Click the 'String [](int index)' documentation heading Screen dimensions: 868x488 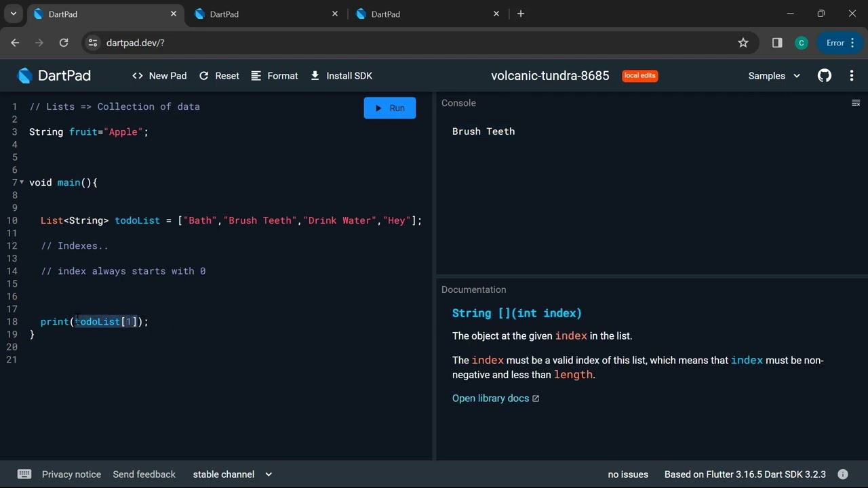pyautogui.click(x=517, y=313)
